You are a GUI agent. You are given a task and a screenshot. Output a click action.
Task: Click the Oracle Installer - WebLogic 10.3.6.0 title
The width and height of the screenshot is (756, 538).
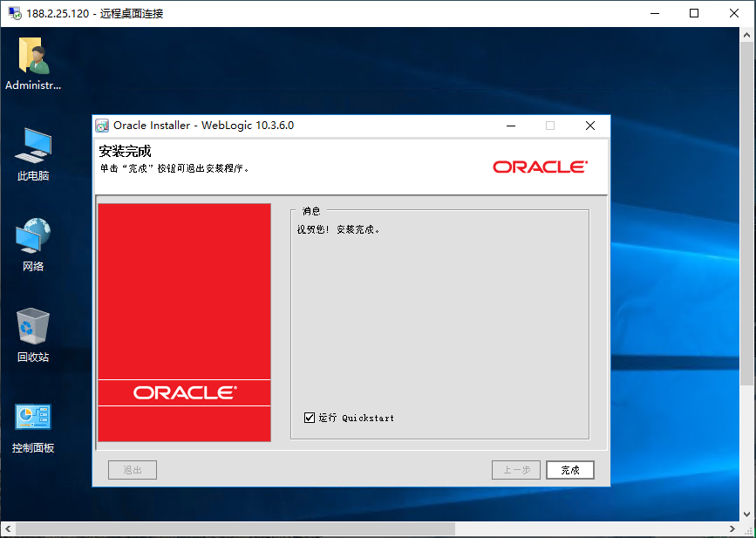[203, 126]
